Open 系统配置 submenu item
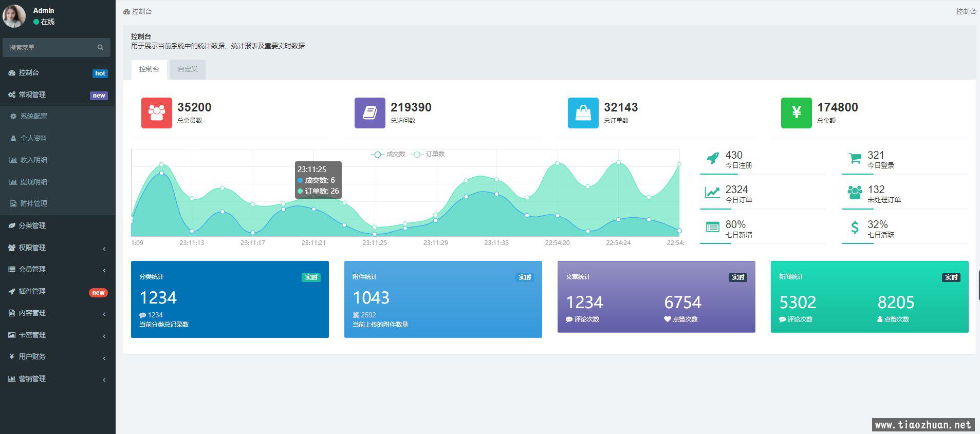This screenshot has height=434, width=980. pos(58,117)
